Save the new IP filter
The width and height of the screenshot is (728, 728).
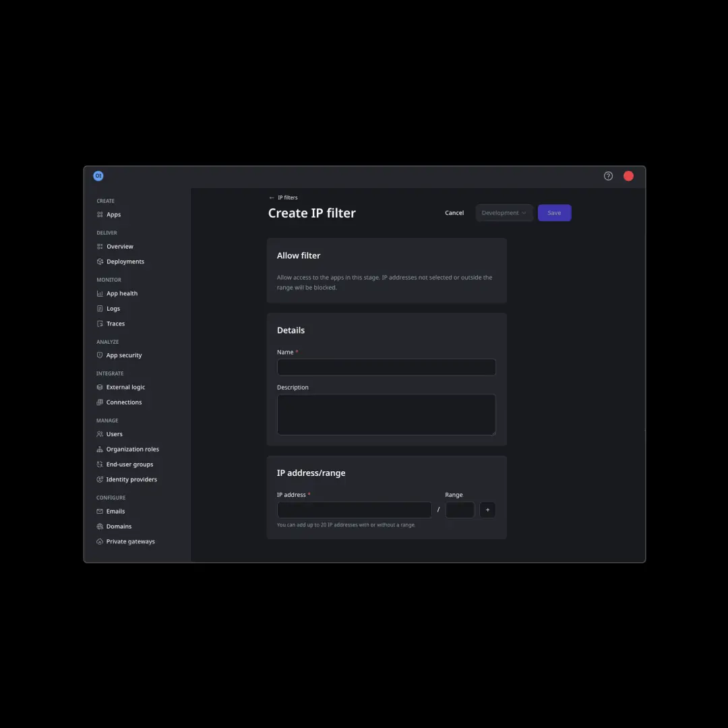[554, 212]
